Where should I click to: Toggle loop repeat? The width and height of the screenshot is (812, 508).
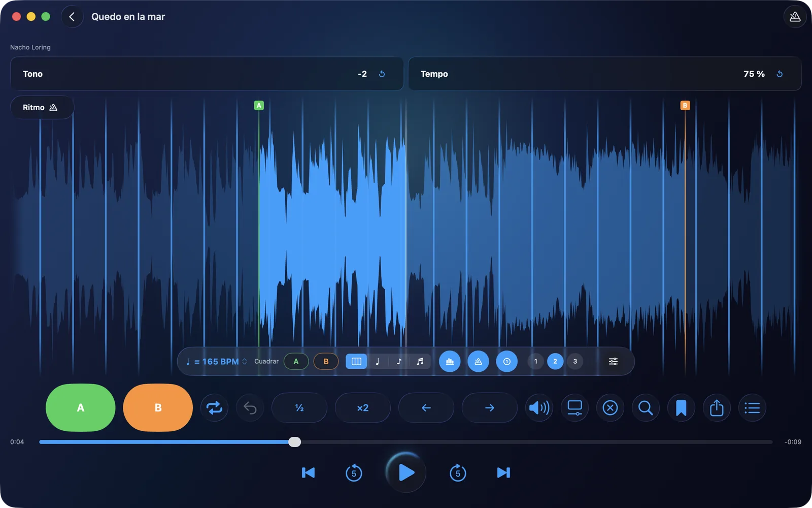(214, 408)
